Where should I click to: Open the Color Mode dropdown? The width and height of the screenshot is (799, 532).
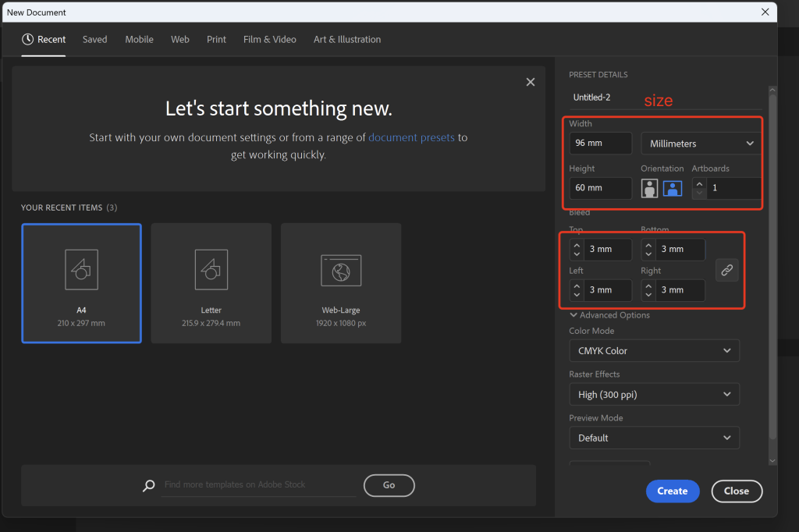click(654, 351)
